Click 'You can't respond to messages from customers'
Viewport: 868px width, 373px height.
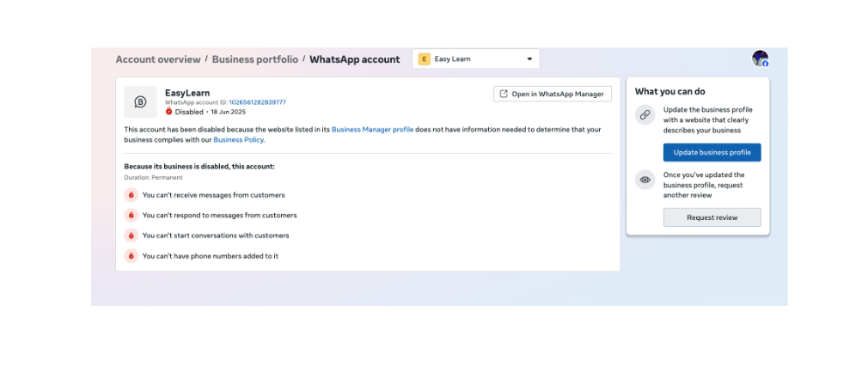point(219,215)
